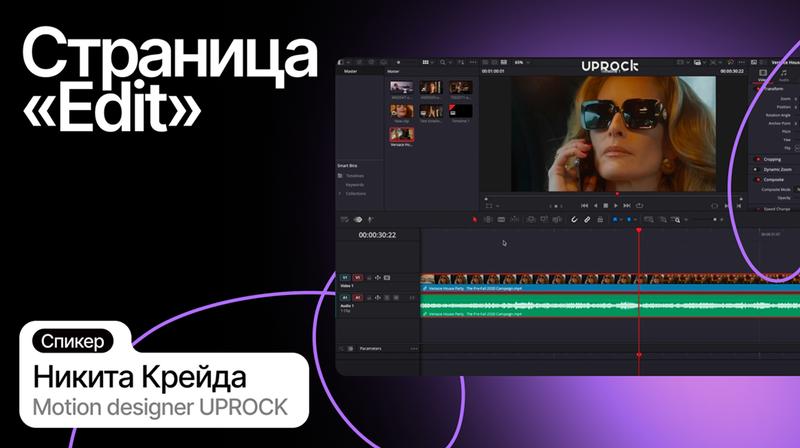Add a blue flag to the clip

coord(615,220)
